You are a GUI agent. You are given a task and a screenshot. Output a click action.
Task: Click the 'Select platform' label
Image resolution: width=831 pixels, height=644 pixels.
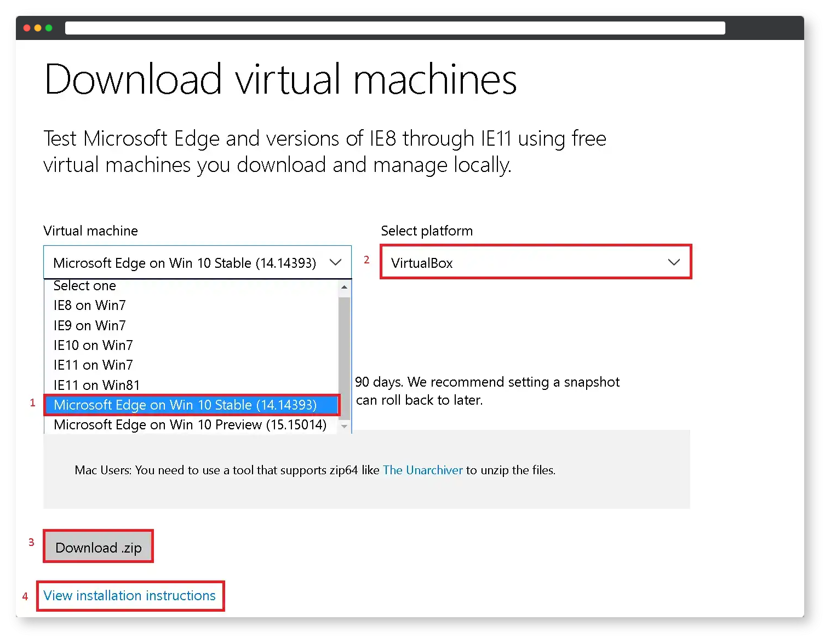pyautogui.click(x=427, y=231)
